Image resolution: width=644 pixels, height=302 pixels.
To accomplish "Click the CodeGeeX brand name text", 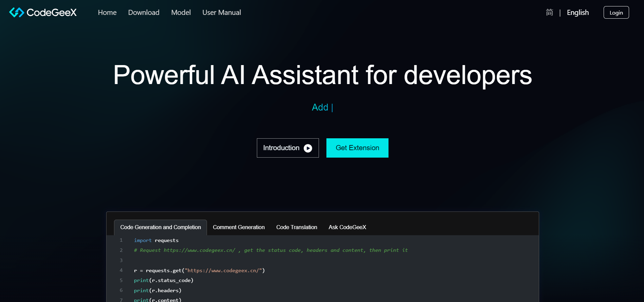I will (52, 13).
